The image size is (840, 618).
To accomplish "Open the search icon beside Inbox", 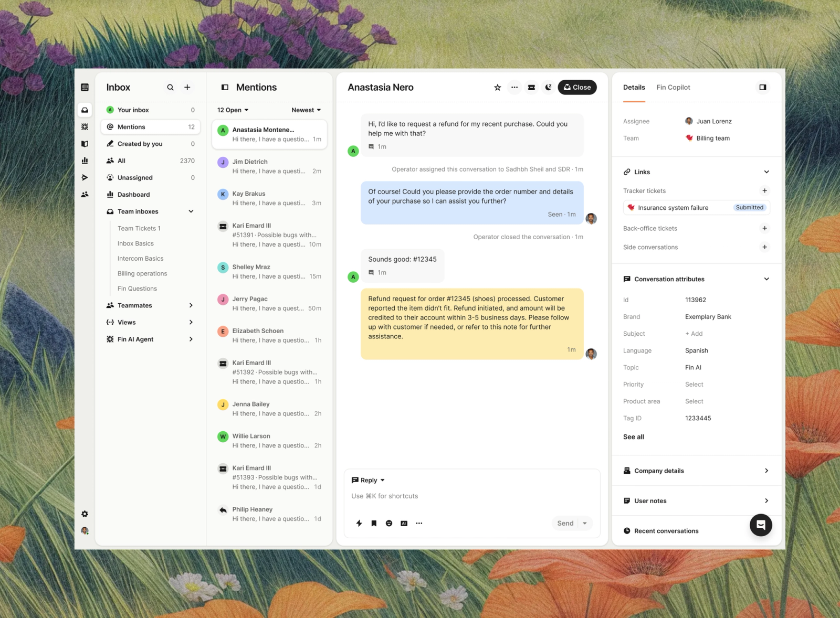I will pyautogui.click(x=170, y=88).
